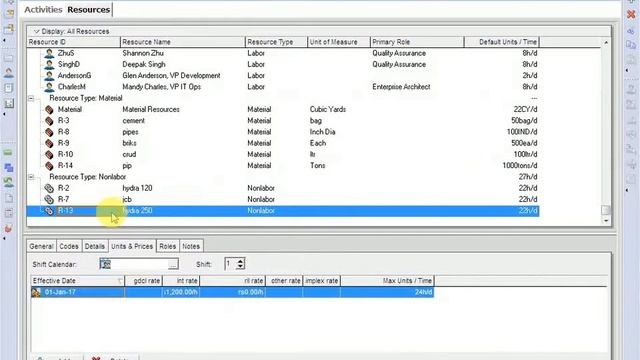Screen dimensions: 640x360
Task: Click the Cubic Yards unit cell
Action: pyautogui.click(x=328, y=109)
